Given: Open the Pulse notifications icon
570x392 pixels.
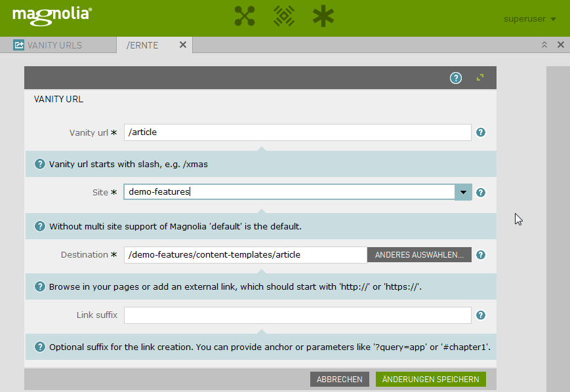Looking at the screenshot, I should click(283, 16).
